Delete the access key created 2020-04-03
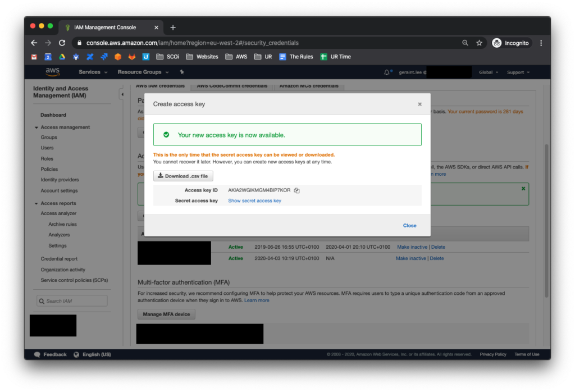 coord(437,258)
